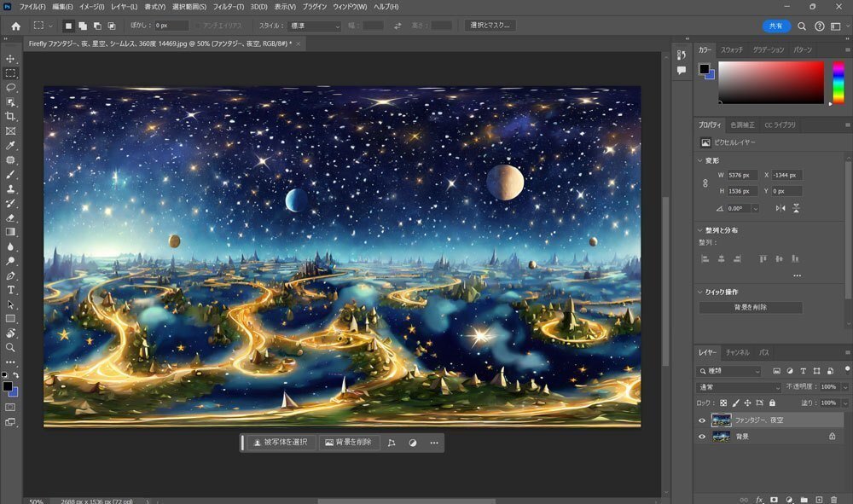853x504 pixels.
Task: Click the rainbow hue slider
Action: (x=838, y=82)
